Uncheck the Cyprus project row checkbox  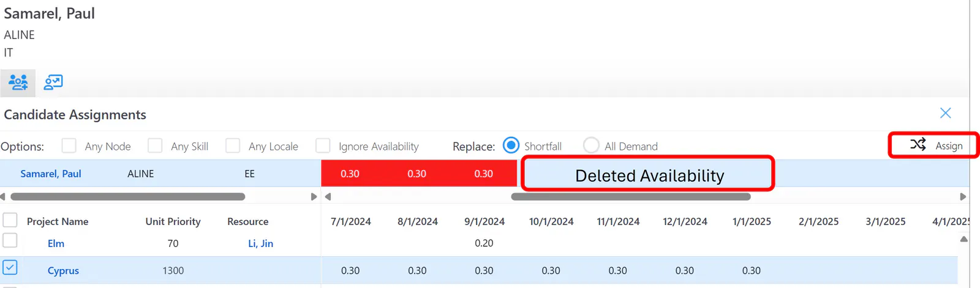(x=10, y=268)
